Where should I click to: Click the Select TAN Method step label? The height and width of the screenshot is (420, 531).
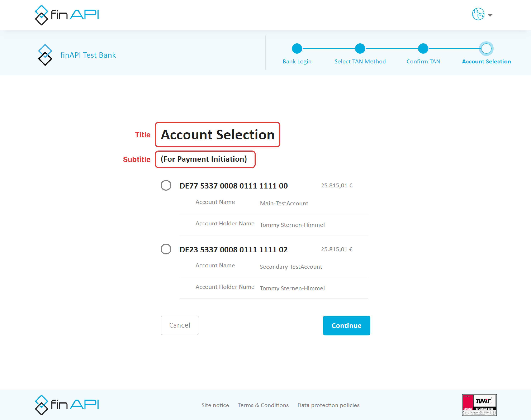click(360, 61)
